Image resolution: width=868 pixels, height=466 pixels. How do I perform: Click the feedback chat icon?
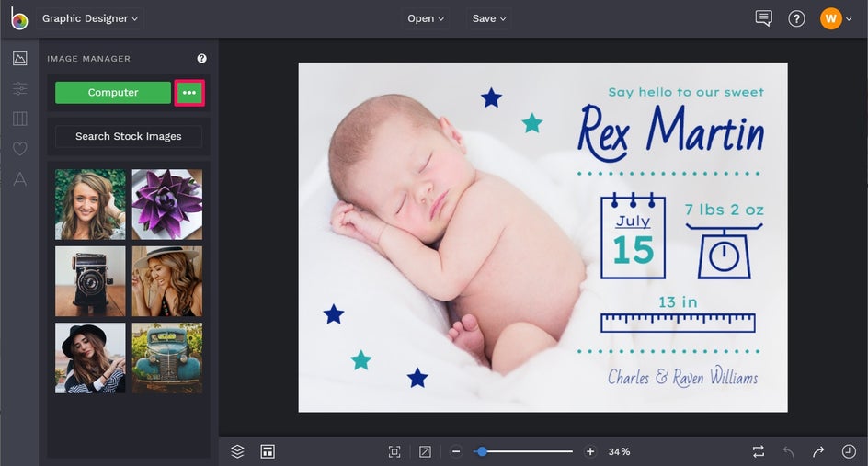pos(763,18)
